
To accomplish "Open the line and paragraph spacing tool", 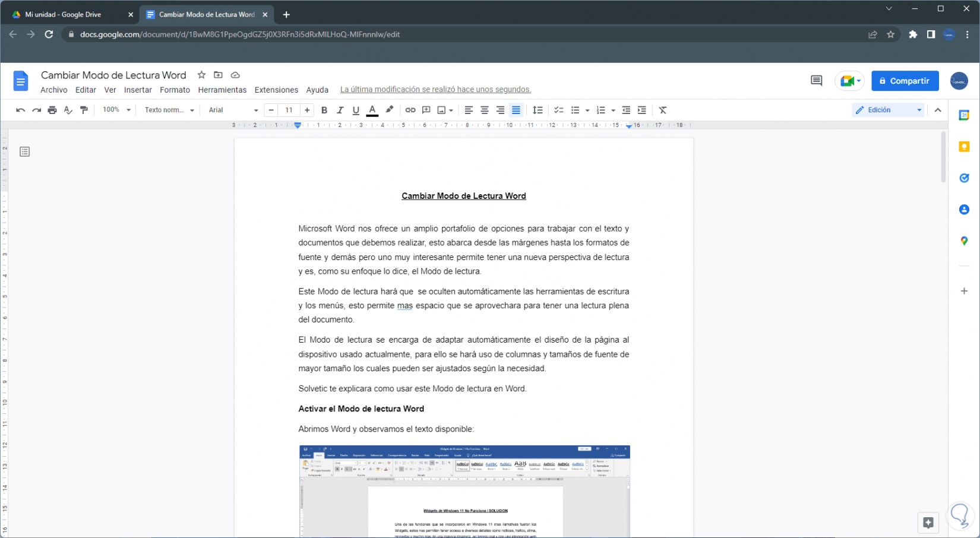I will [x=538, y=110].
